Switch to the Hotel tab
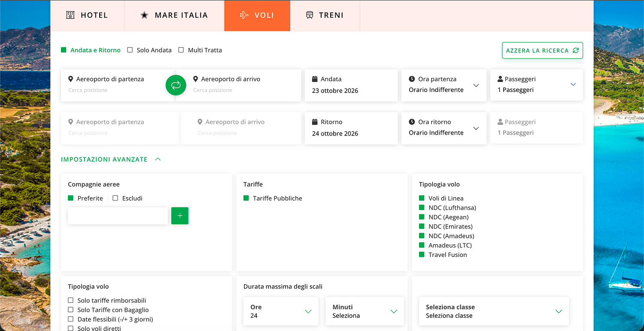 click(x=87, y=15)
